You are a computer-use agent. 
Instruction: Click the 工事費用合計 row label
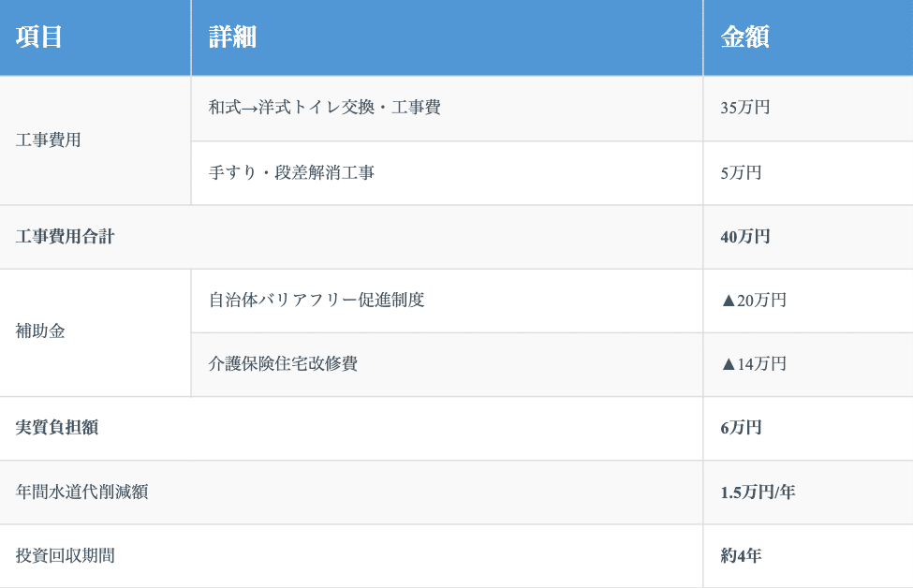tap(66, 237)
